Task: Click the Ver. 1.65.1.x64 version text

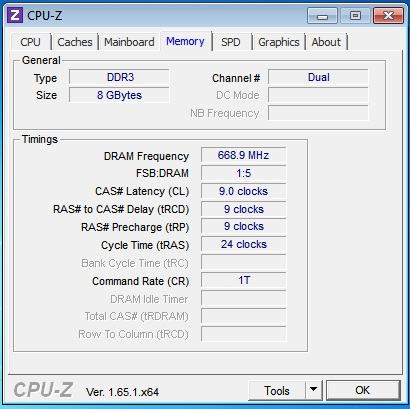Action: 122,392
